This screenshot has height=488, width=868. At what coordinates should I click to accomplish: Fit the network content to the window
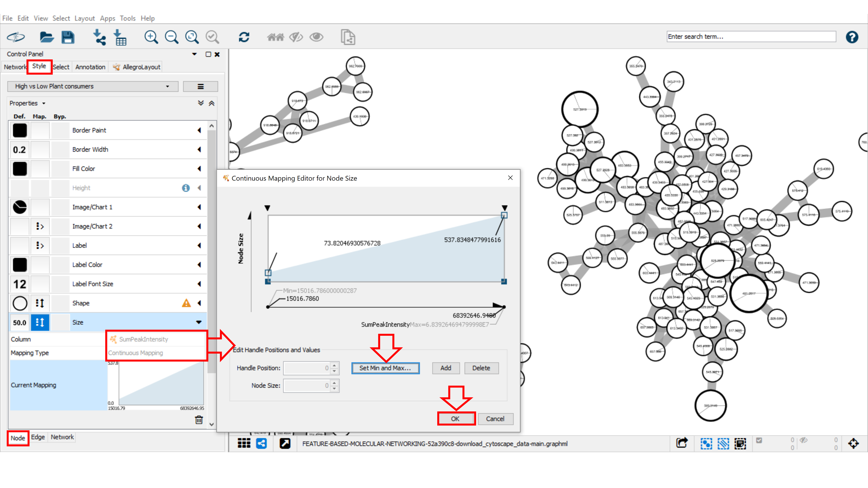[x=192, y=37]
